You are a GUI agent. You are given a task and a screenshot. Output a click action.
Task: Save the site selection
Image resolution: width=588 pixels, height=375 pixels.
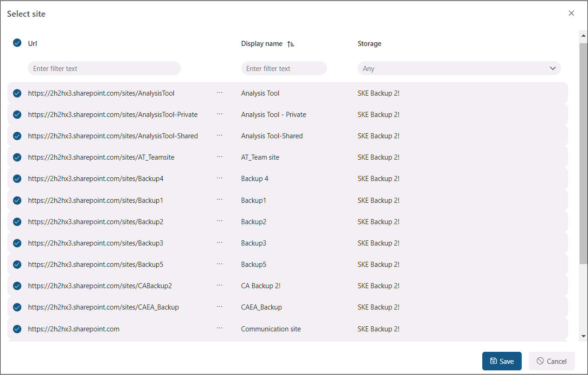coord(502,361)
